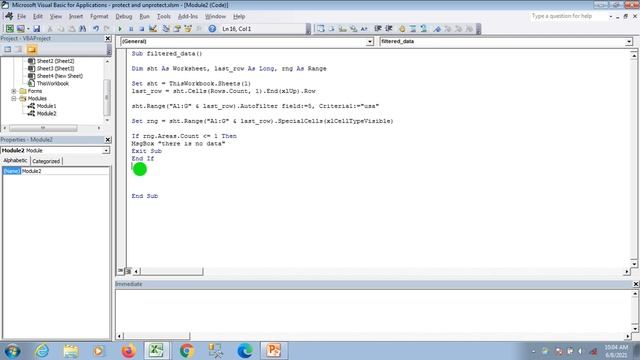Select Module2 in project tree
Viewport: 640px width, 360px height.
pos(47,113)
